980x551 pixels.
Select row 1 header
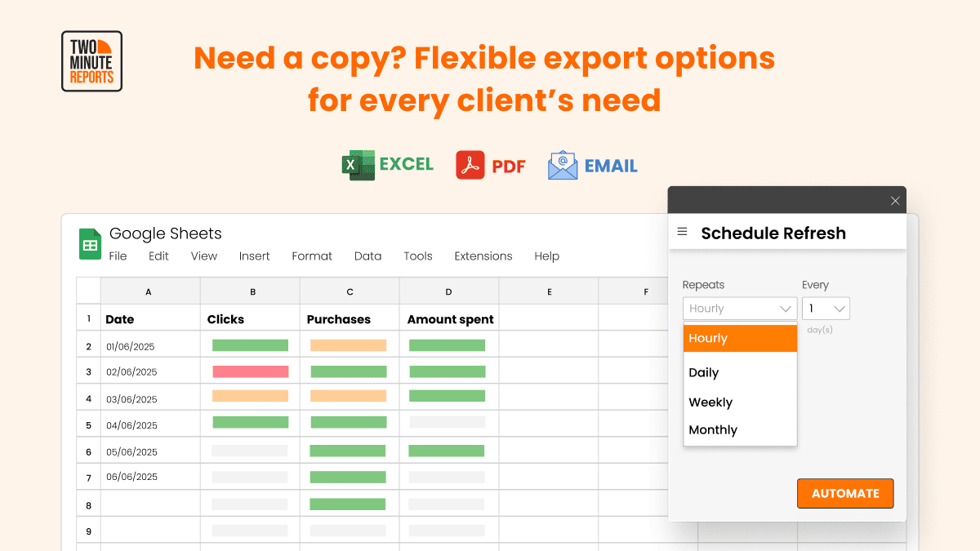click(88, 318)
